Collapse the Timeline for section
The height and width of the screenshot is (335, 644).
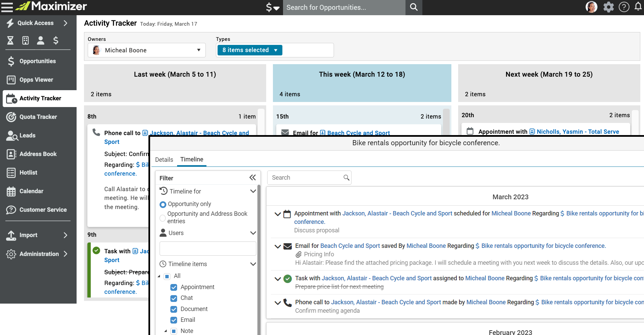[x=253, y=191]
